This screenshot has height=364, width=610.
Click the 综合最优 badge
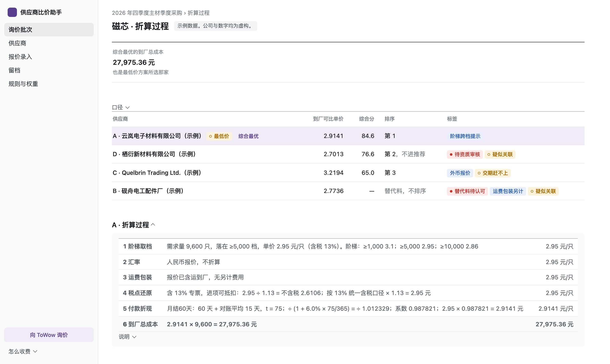[248, 136]
